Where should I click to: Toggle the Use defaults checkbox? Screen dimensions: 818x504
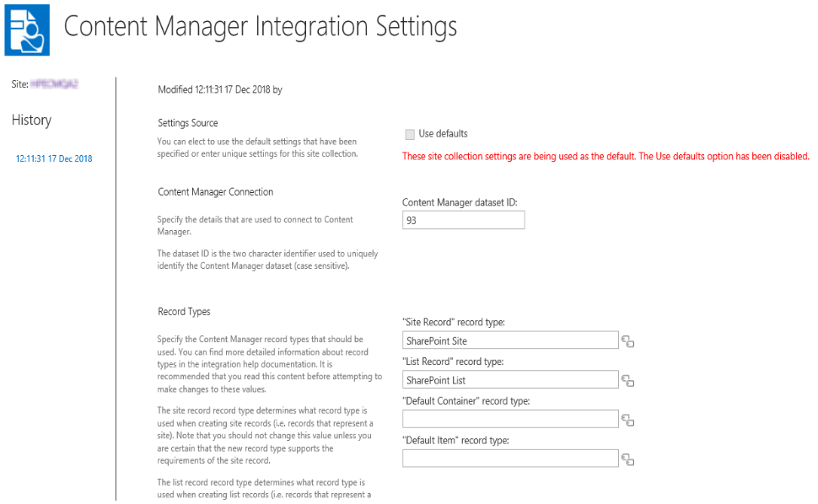point(410,134)
